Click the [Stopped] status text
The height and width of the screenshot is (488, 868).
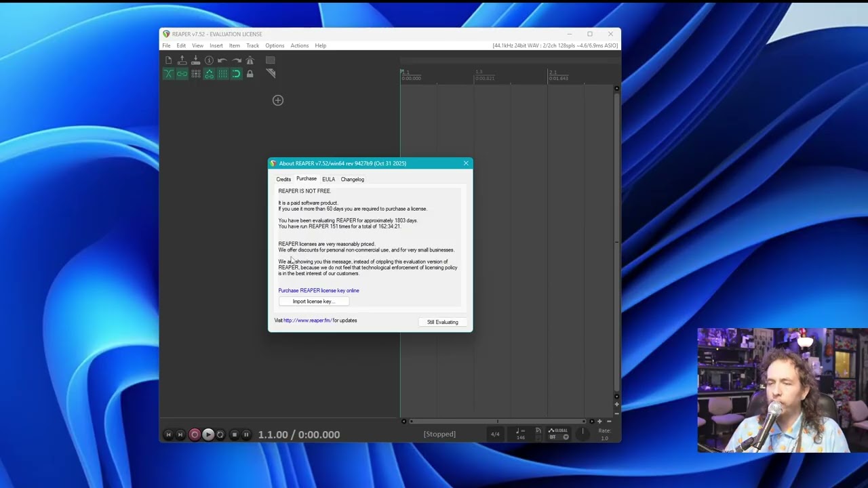pos(440,434)
